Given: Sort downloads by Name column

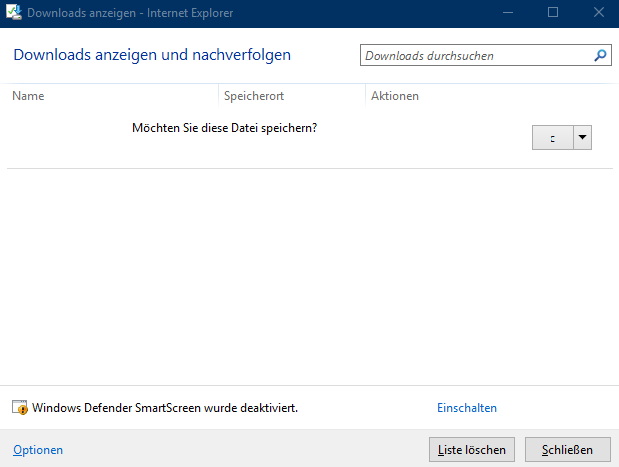Looking at the screenshot, I should coord(28,96).
